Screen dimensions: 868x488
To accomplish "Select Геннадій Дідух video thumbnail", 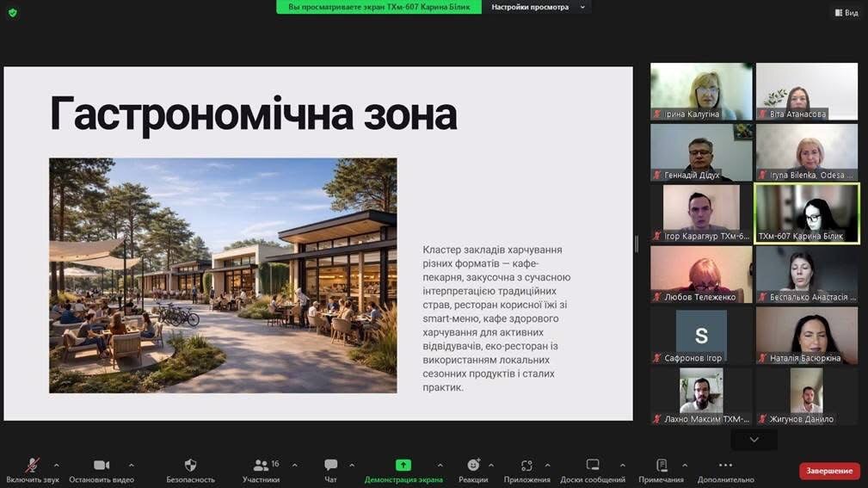I will tap(701, 152).
